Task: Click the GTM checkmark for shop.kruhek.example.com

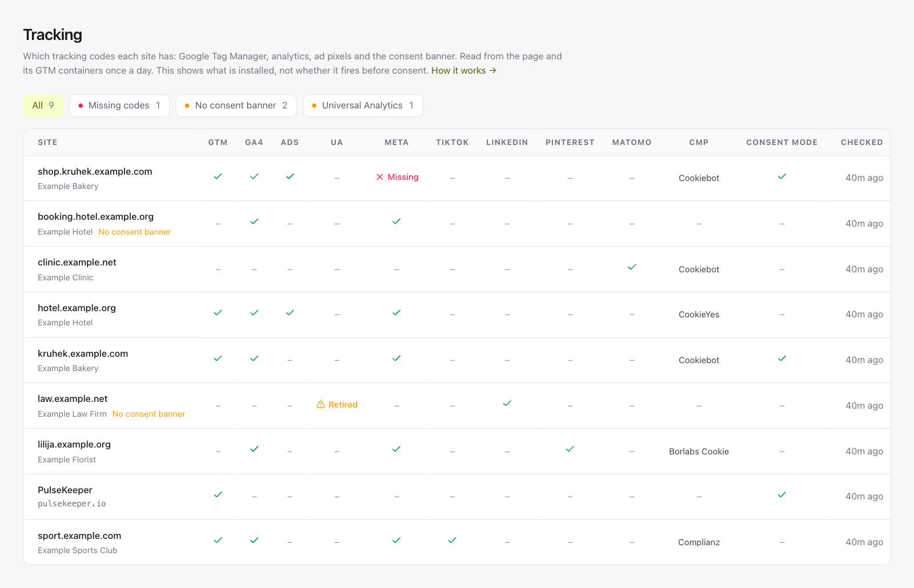Action: 218,176
